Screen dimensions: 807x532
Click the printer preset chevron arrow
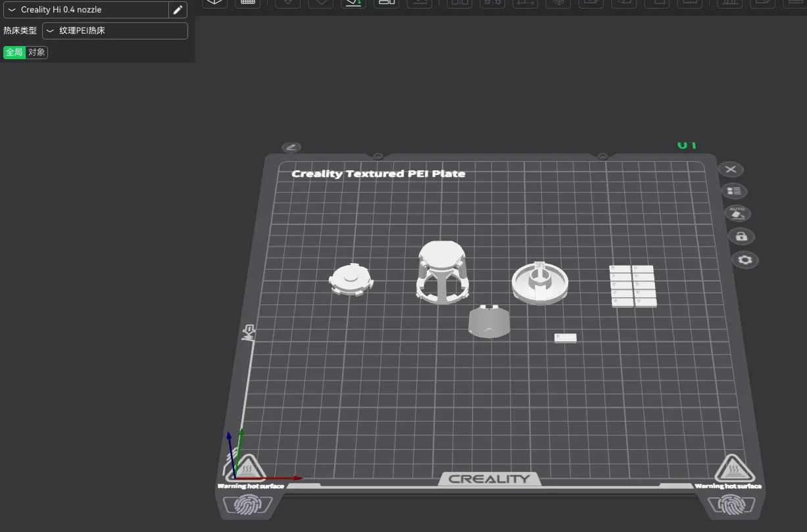pyautogui.click(x=12, y=10)
